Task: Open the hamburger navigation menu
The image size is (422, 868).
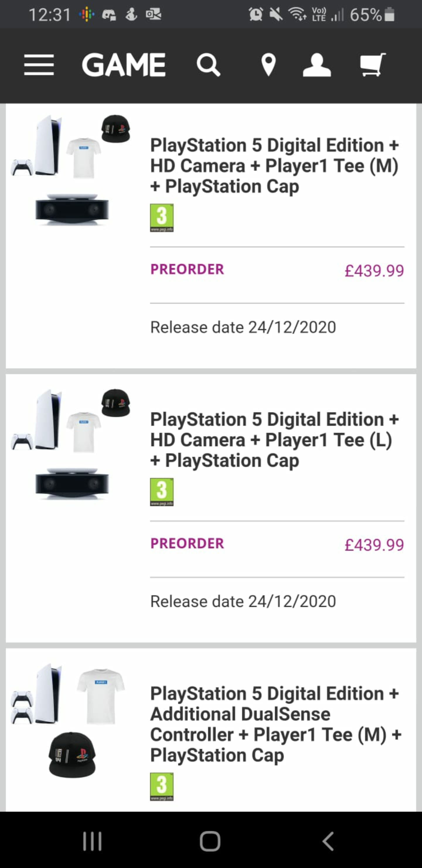Action: click(x=39, y=65)
